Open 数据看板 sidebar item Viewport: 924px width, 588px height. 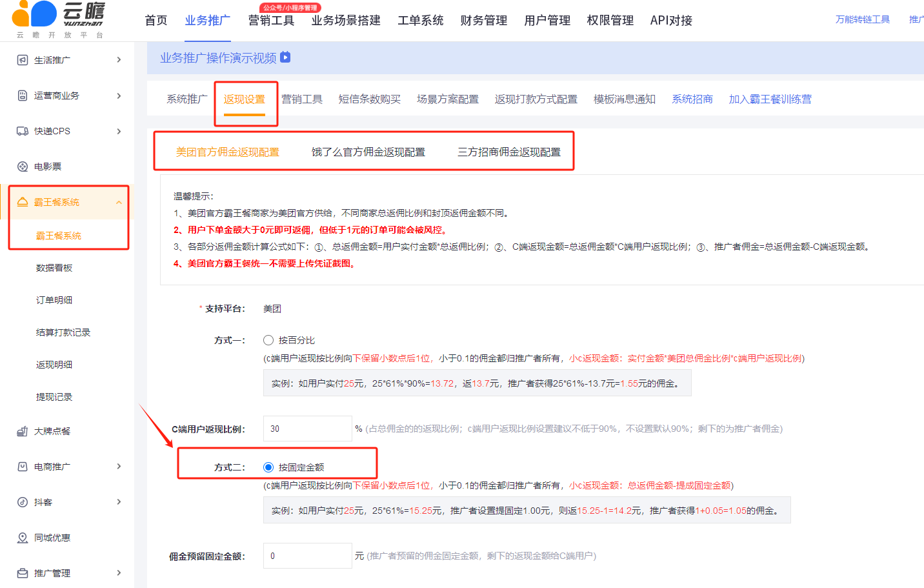tap(54, 268)
